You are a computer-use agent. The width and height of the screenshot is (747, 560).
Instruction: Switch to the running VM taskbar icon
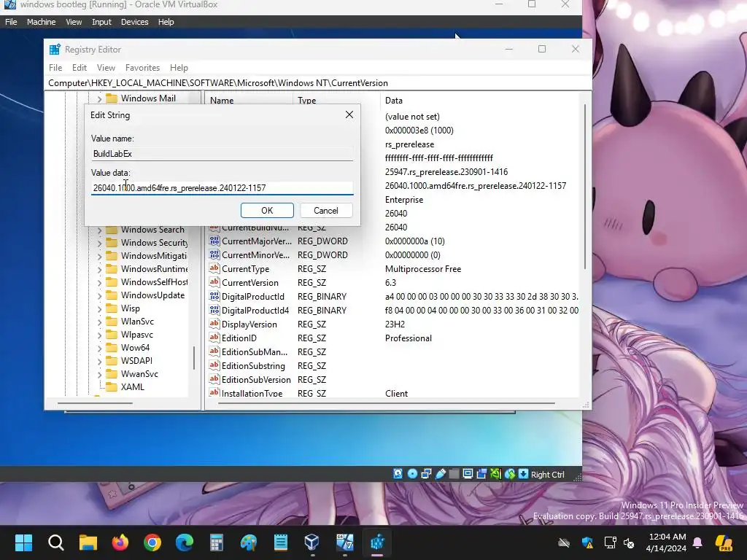(x=345, y=542)
